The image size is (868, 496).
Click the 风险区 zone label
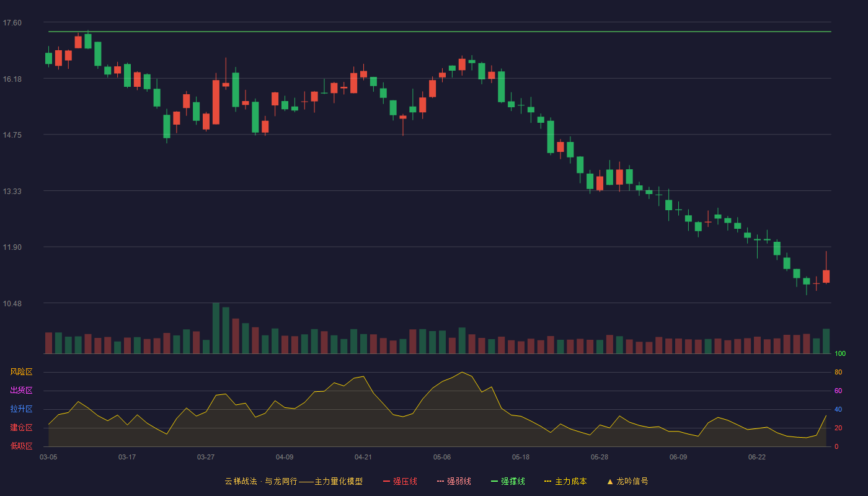[21, 372]
